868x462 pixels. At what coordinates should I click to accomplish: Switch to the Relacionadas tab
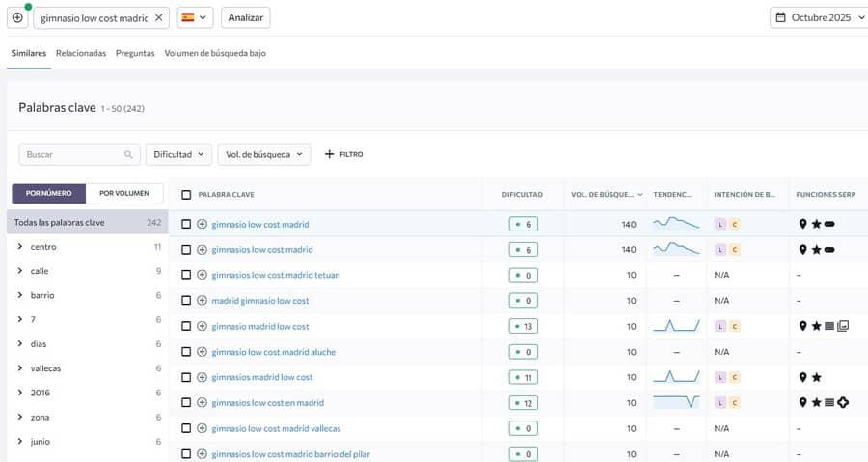pos(81,53)
